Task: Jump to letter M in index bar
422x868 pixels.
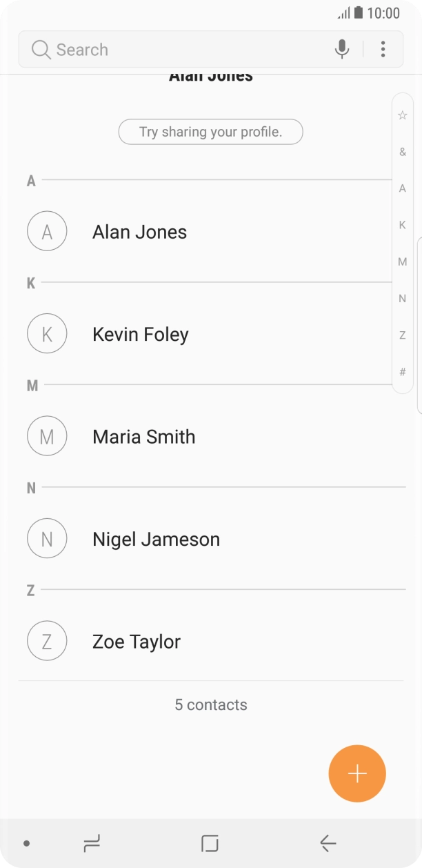Action: point(403,262)
